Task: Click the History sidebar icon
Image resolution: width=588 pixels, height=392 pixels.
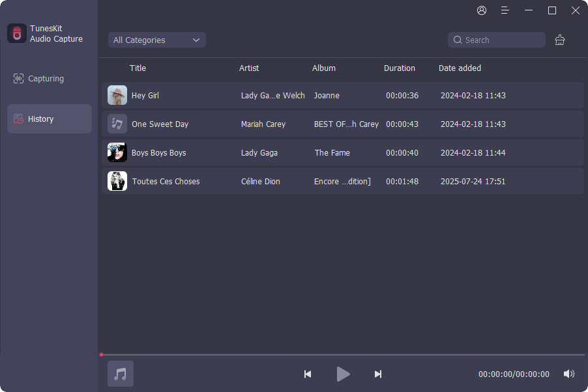Action: tap(18, 119)
